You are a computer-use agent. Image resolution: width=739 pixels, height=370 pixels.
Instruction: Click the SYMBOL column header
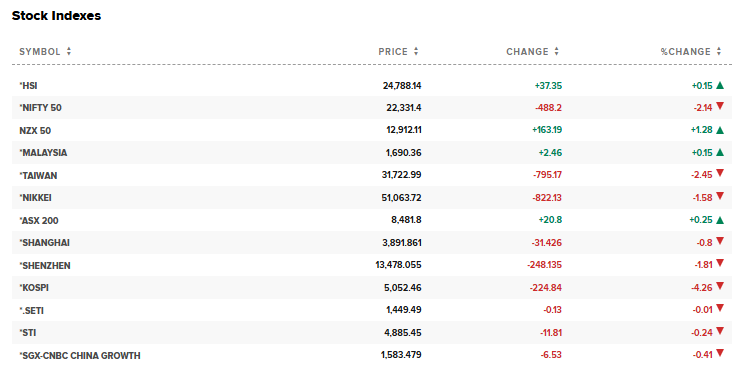(x=40, y=51)
